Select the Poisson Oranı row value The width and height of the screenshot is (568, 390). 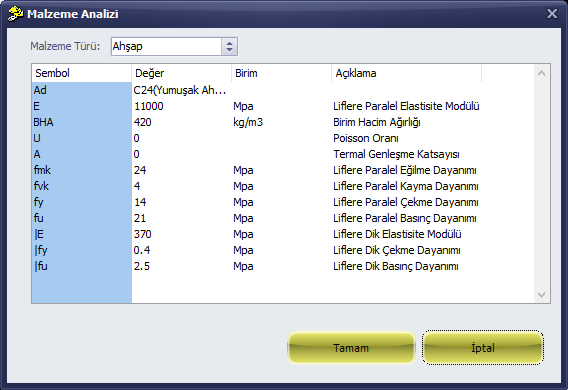pyautogui.click(x=181, y=138)
